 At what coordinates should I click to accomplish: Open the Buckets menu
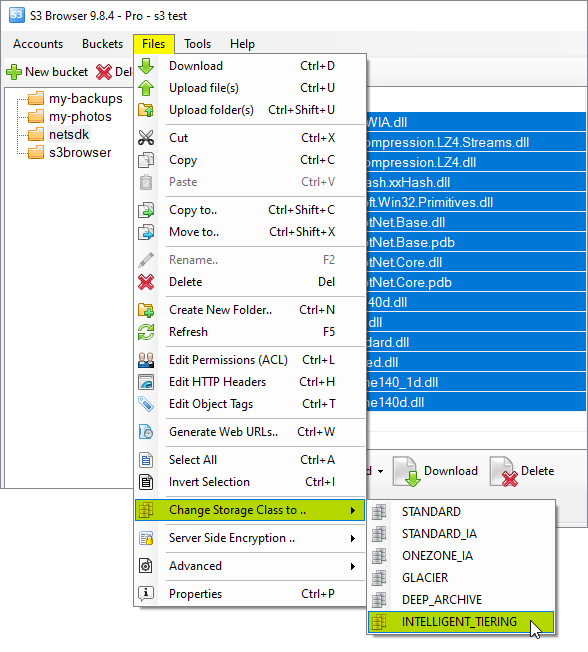pyautogui.click(x=102, y=44)
